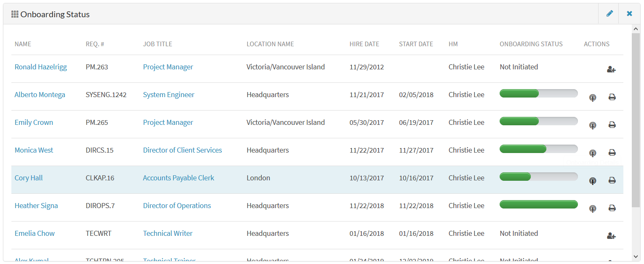Open the Technical Writer job title link

pyautogui.click(x=168, y=233)
